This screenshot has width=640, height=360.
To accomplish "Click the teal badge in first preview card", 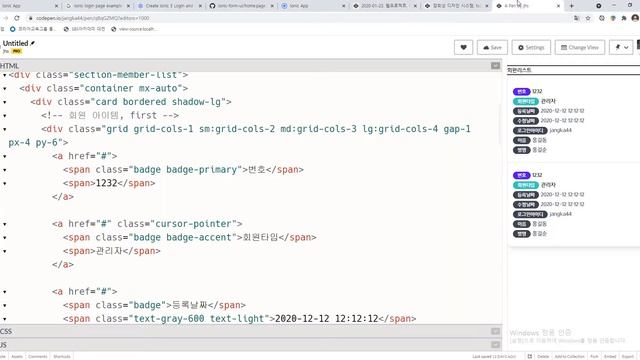I will (526, 101).
